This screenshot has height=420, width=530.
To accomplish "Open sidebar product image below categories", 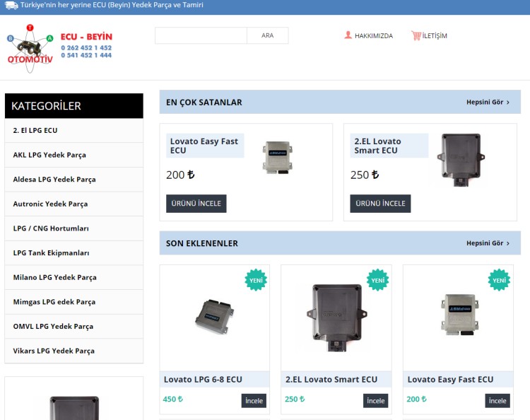I will pos(74,408).
